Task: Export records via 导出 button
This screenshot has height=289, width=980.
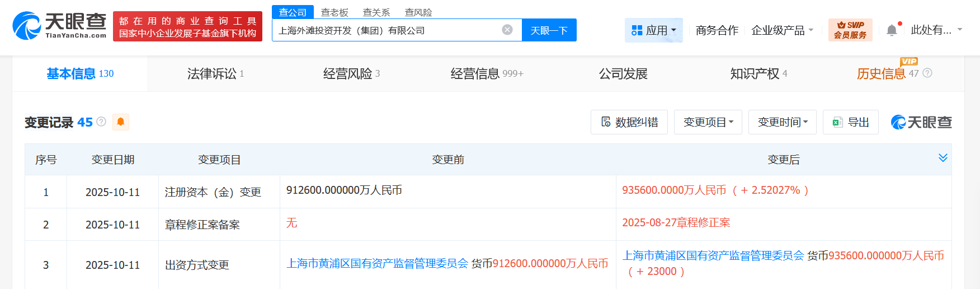Action: point(850,122)
